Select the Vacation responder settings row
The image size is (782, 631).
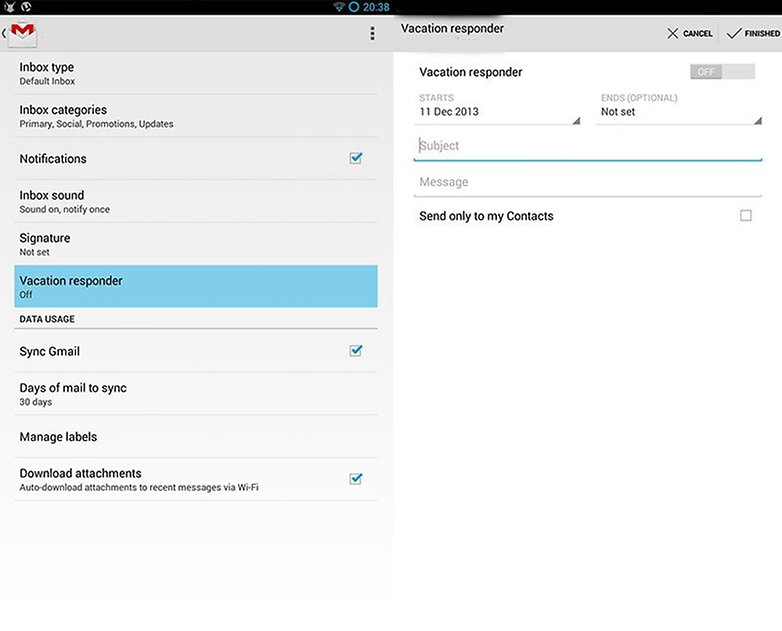pos(196,286)
